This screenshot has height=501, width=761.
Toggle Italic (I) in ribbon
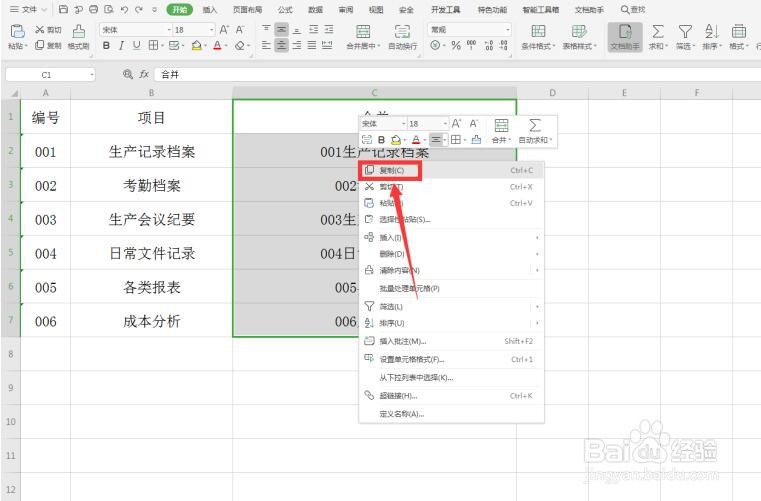121,46
